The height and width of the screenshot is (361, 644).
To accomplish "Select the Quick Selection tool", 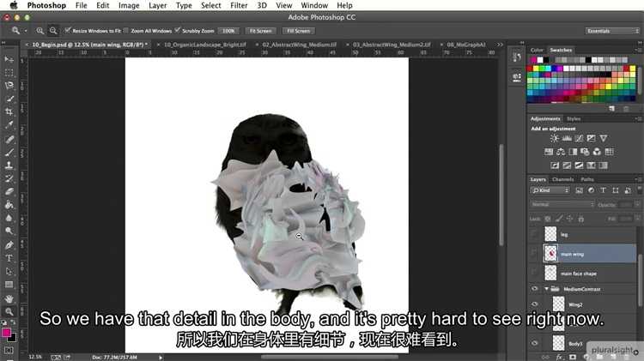I will (9, 99).
